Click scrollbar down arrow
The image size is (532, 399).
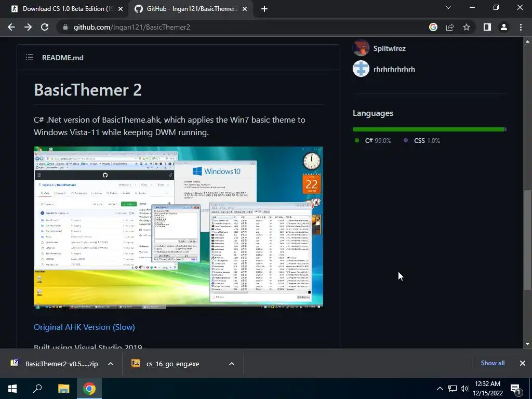pos(527,344)
